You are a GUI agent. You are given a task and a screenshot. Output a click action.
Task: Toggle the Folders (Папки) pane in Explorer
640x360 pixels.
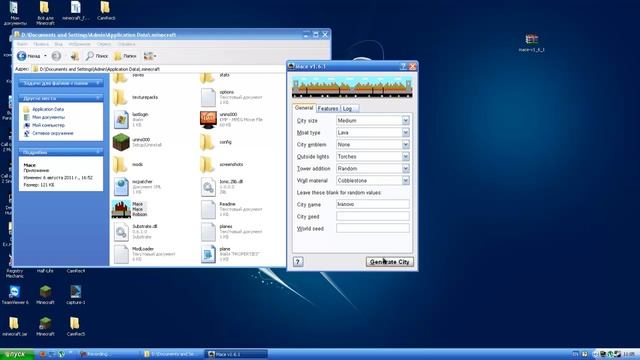[125, 56]
